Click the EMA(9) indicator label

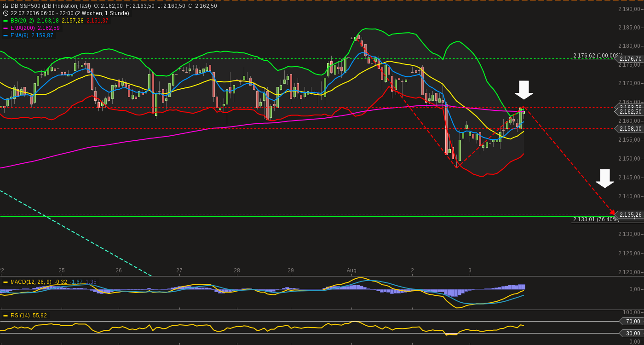19,35
